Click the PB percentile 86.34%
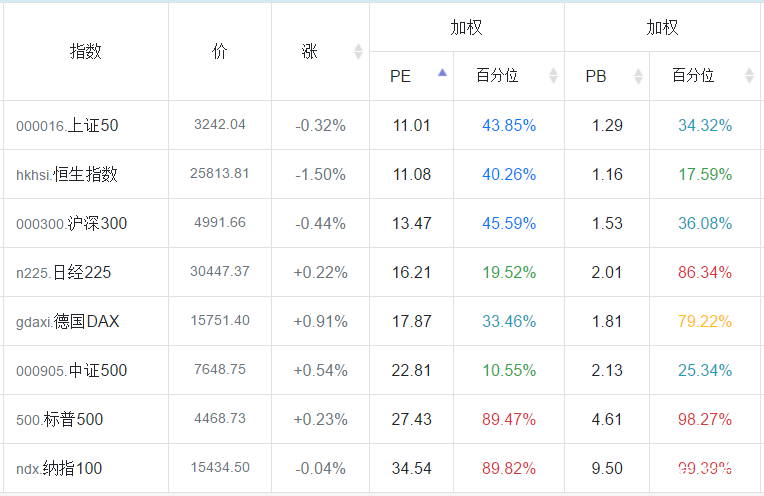The image size is (764, 496). coord(705,272)
